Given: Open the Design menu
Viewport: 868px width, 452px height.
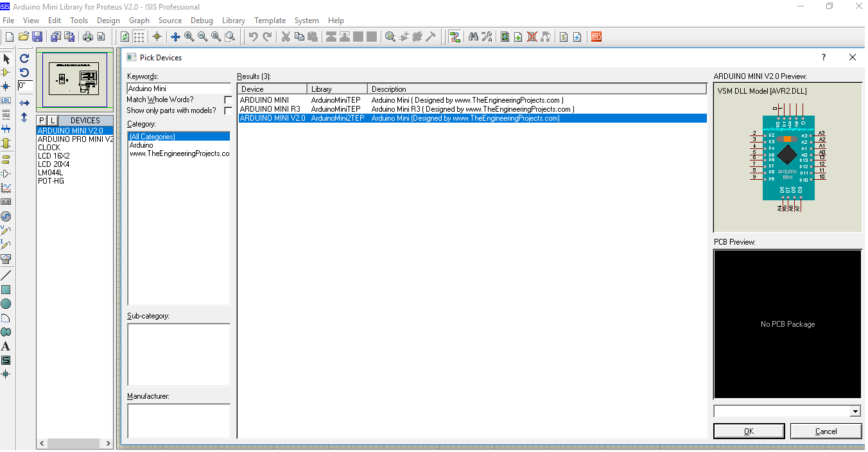Looking at the screenshot, I should click(x=108, y=21).
